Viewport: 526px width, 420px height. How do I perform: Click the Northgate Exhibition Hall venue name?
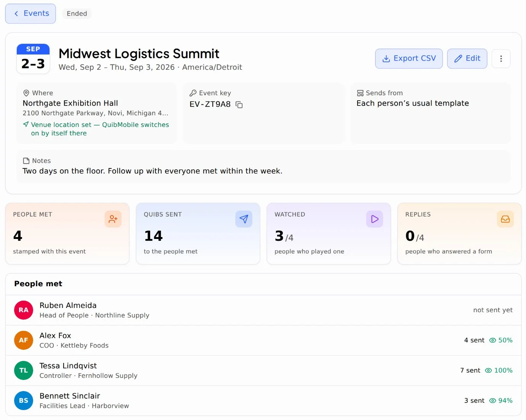[71, 103]
